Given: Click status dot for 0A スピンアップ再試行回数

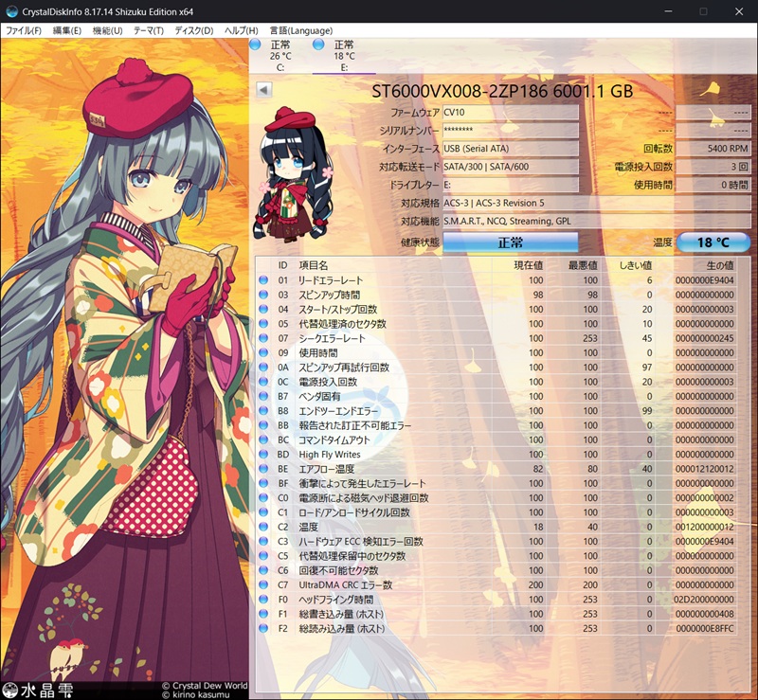Looking at the screenshot, I should point(263,367).
